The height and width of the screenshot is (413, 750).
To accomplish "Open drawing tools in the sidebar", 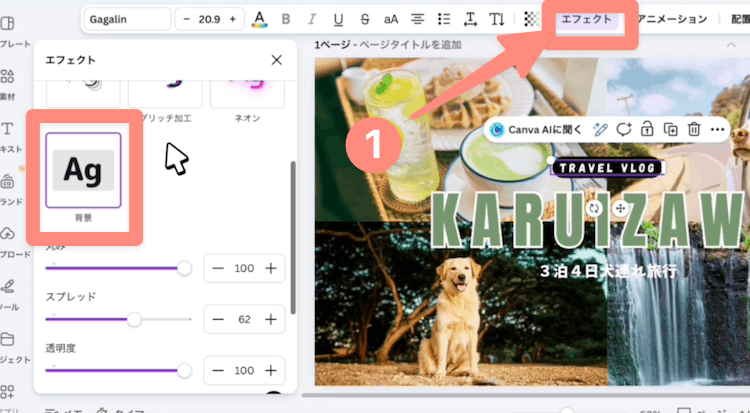I will [8, 294].
